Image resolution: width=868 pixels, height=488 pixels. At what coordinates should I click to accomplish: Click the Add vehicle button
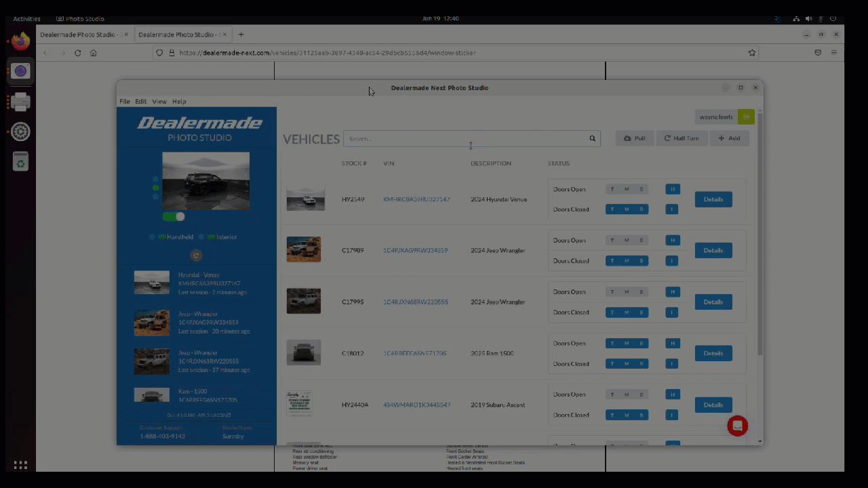[x=729, y=138]
